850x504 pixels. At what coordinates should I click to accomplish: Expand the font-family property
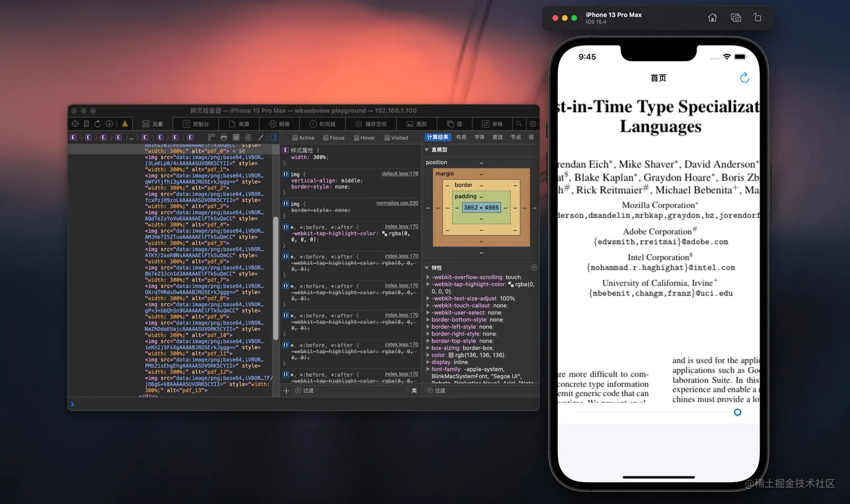coord(428,369)
